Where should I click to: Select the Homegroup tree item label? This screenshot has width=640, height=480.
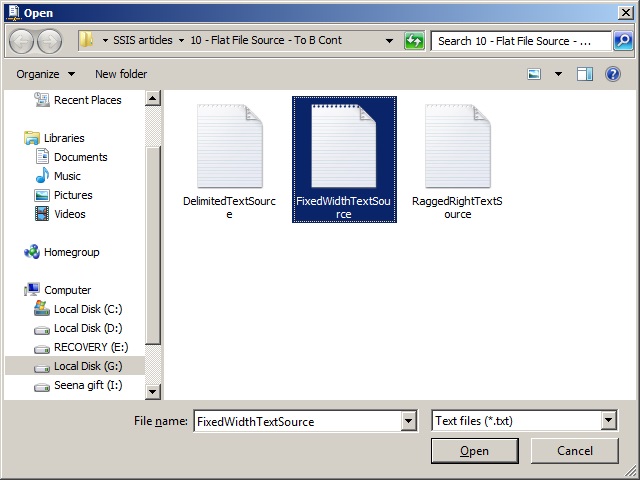(x=71, y=252)
